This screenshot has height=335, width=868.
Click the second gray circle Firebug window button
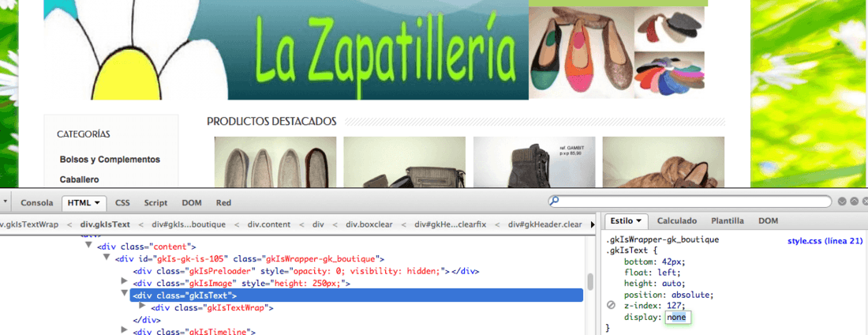pyautogui.click(x=854, y=202)
